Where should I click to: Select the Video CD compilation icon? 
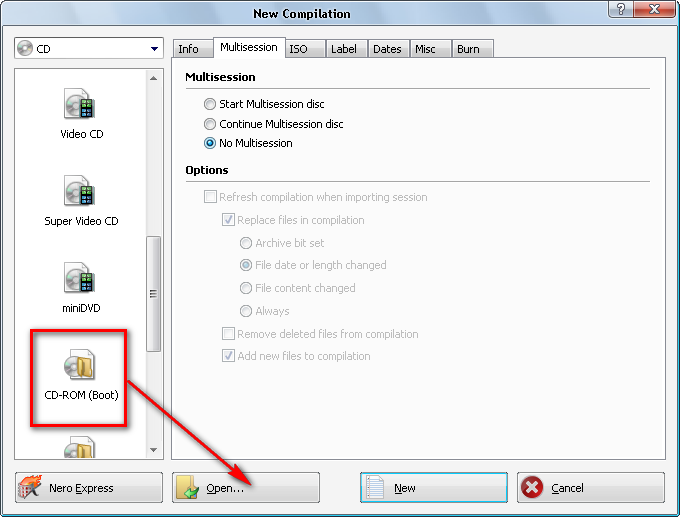click(x=79, y=104)
